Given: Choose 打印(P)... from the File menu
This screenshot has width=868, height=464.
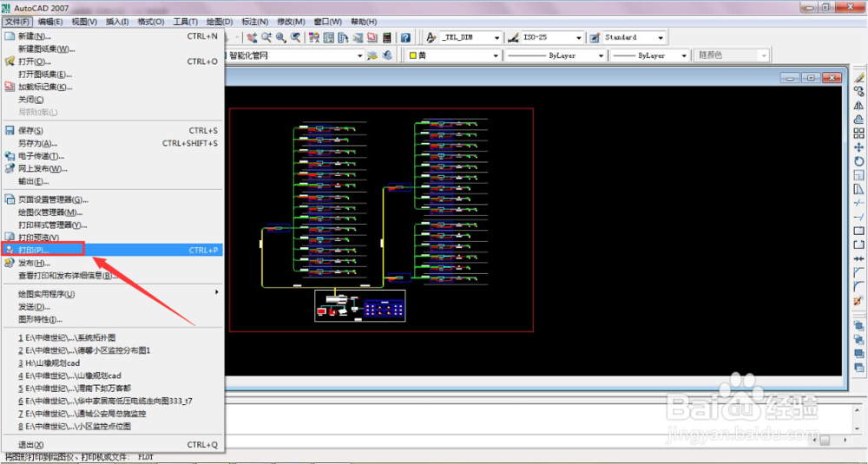Looking at the screenshot, I should [112, 250].
